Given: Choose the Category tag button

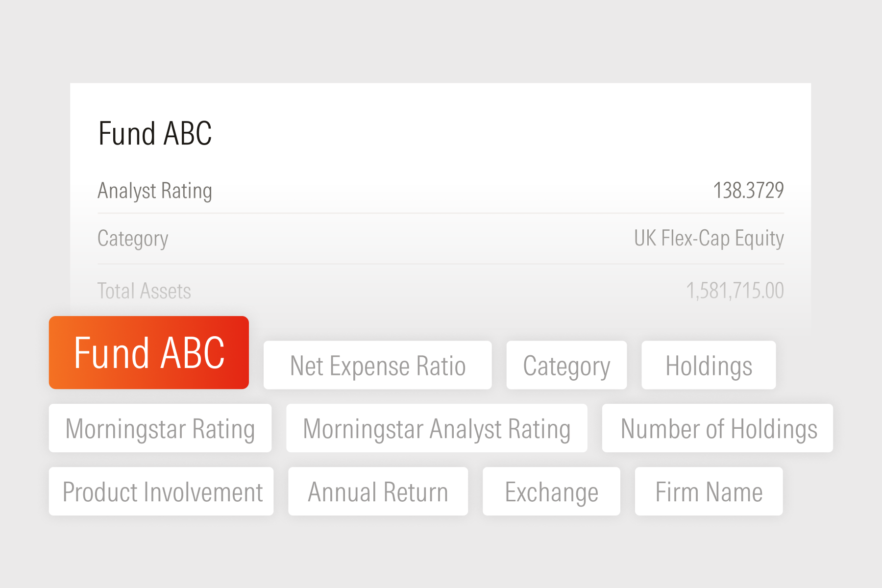Looking at the screenshot, I should [566, 366].
